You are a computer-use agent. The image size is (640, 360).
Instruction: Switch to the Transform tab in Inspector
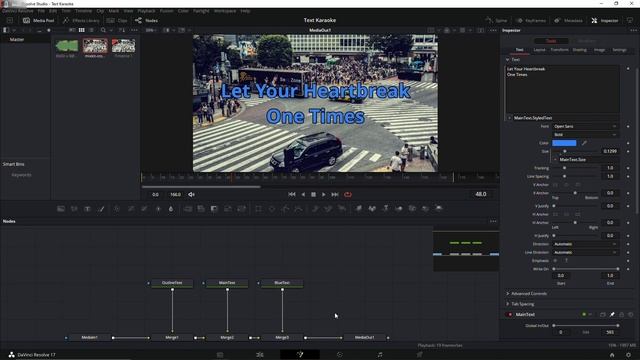(x=559, y=50)
